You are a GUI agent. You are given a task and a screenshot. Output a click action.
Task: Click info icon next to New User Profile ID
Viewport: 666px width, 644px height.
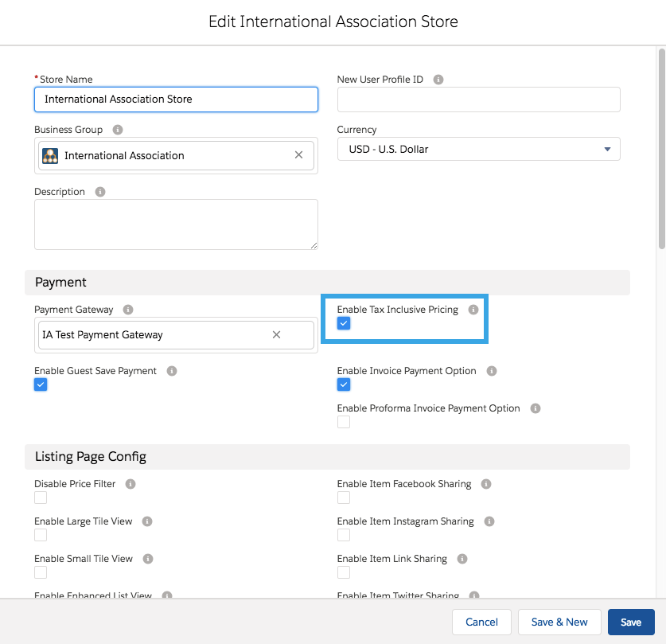tap(438, 80)
